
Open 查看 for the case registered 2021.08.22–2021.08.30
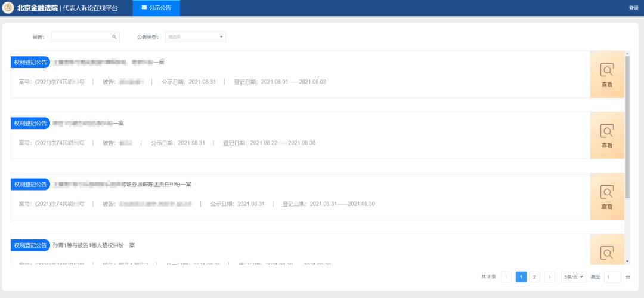point(606,136)
